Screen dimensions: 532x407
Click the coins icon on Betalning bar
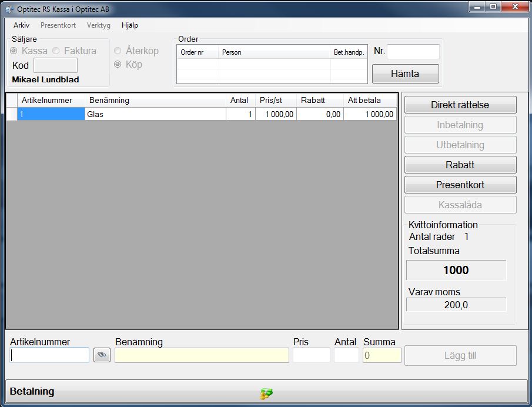pos(266,393)
